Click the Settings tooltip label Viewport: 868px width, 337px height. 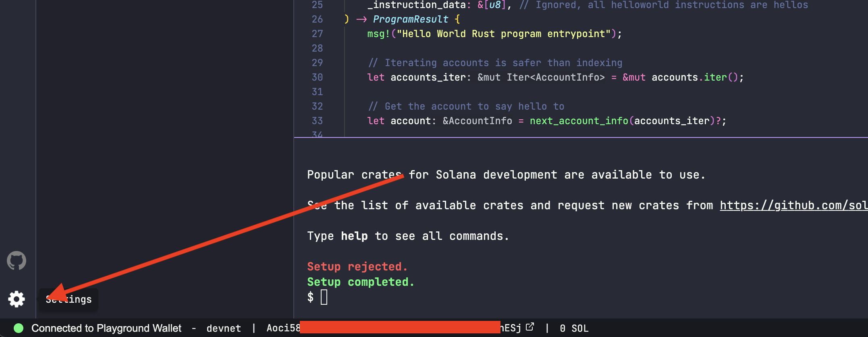pos(69,300)
